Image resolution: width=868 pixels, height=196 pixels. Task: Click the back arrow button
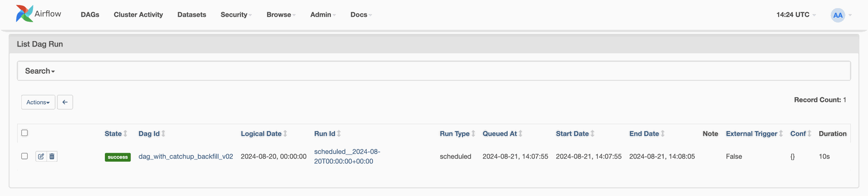pyautogui.click(x=65, y=102)
